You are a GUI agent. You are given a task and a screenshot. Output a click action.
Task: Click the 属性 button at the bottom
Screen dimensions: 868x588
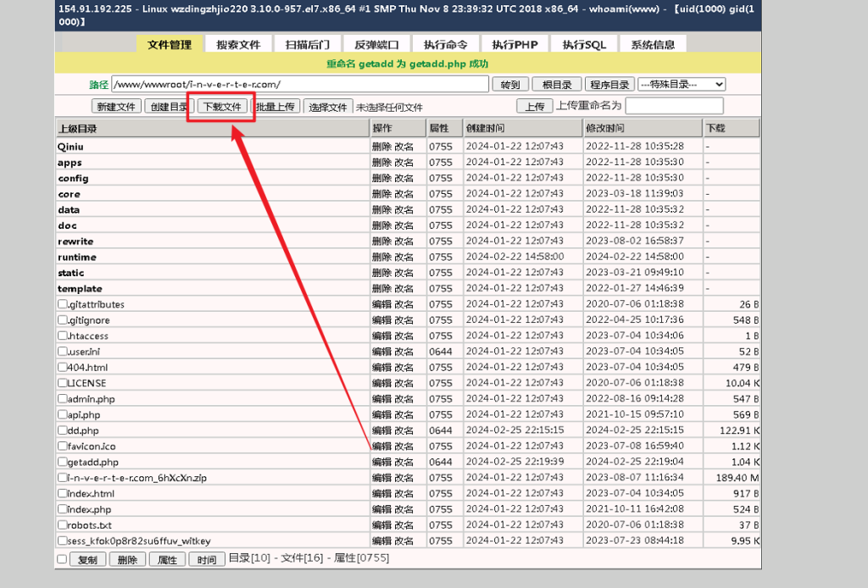tap(167, 560)
